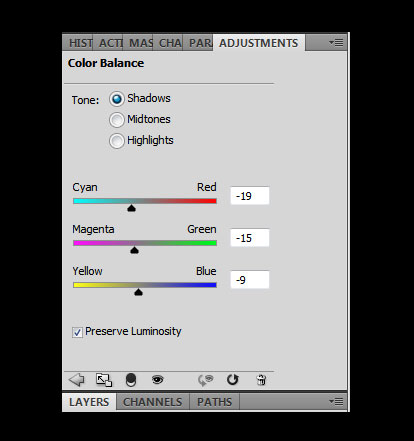Click the return to adjustment list arrow

point(76,380)
